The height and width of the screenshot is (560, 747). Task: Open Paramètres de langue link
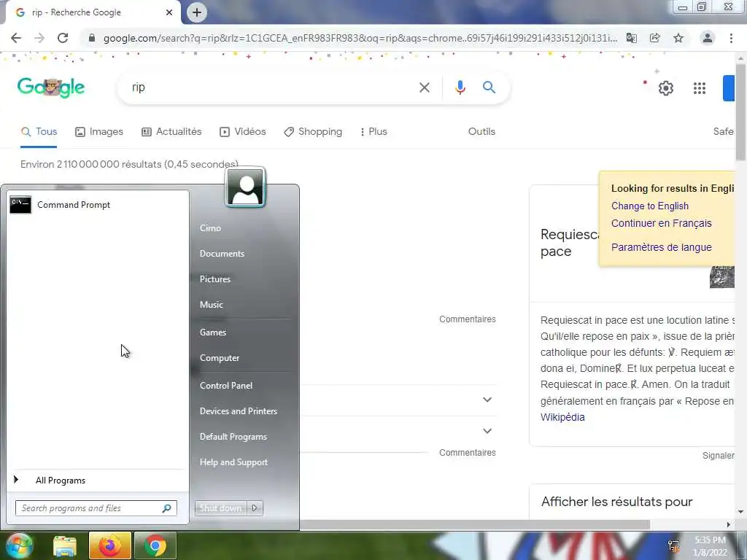[x=661, y=247]
